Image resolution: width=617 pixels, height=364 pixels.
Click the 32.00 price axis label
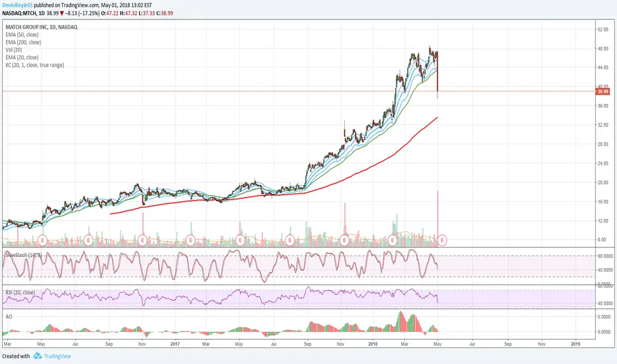coord(603,125)
